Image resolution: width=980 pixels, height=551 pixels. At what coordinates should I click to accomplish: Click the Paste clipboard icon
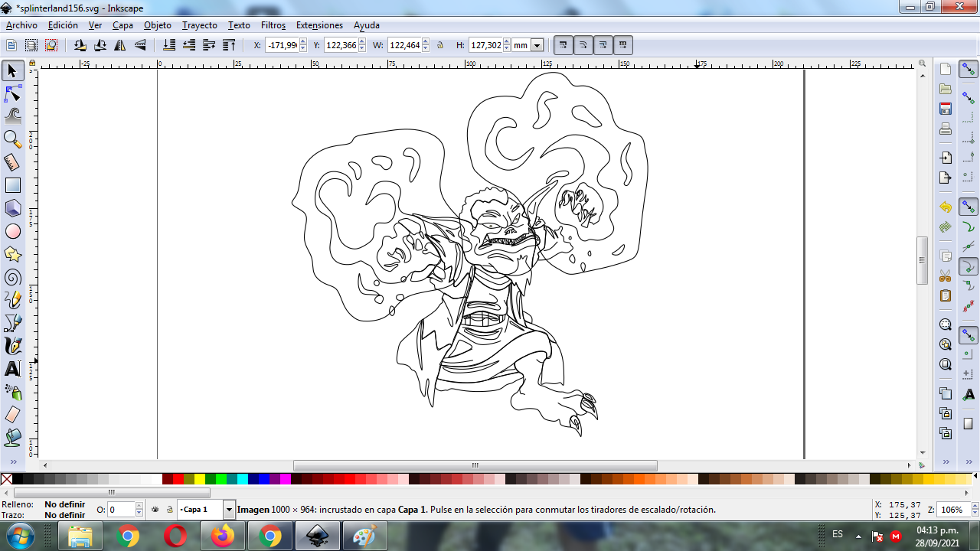(946, 295)
